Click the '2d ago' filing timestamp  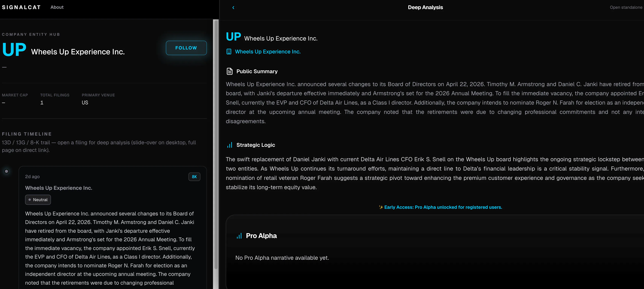[x=32, y=177]
